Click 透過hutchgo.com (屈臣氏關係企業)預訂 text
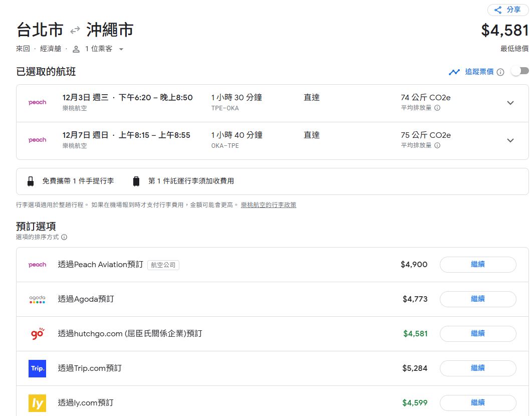 tap(130, 334)
